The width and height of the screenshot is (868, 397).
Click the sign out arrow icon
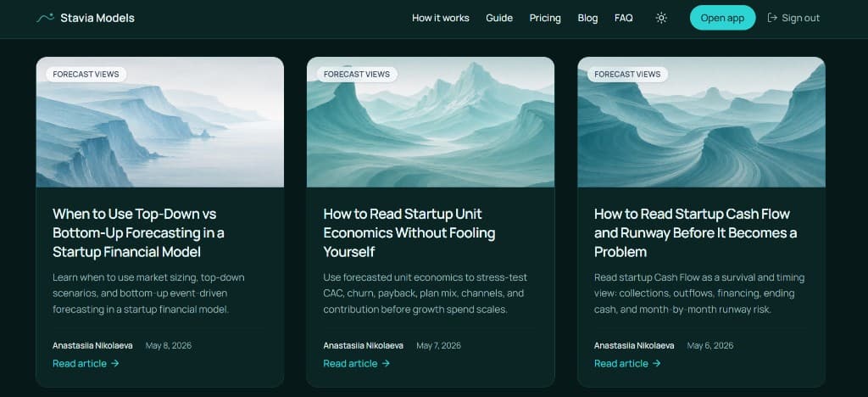pyautogui.click(x=772, y=18)
